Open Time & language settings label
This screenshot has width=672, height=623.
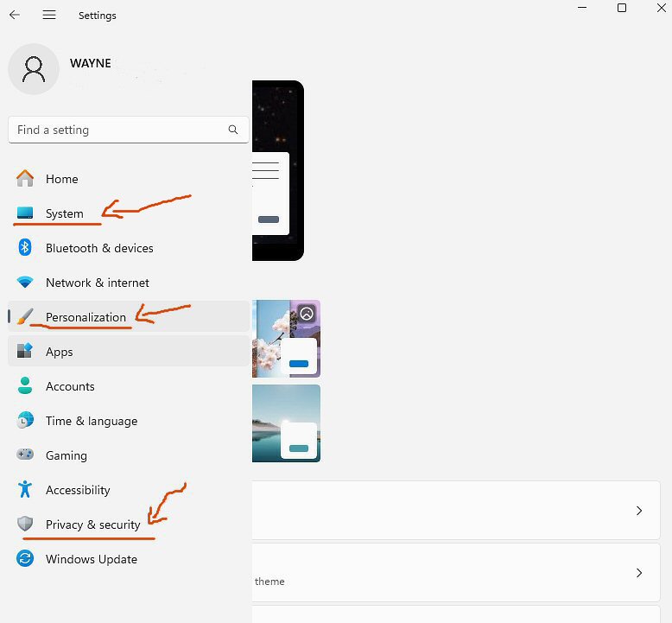[x=92, y=421]
